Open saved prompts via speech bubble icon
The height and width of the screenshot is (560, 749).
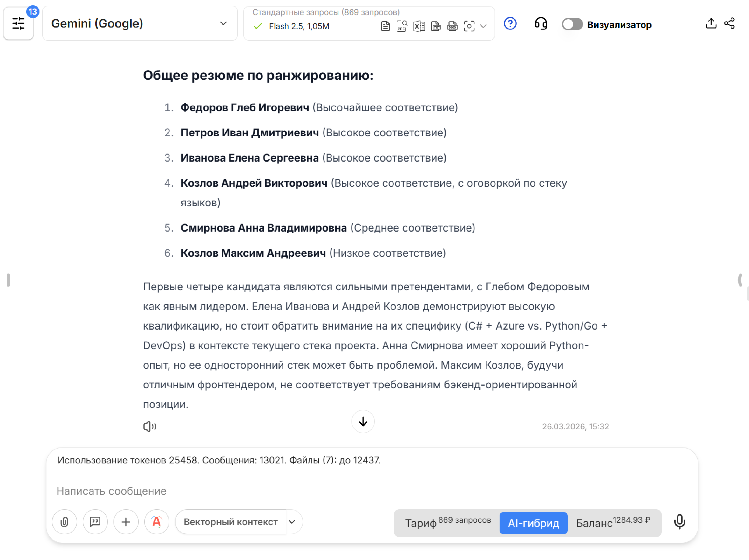95,522
